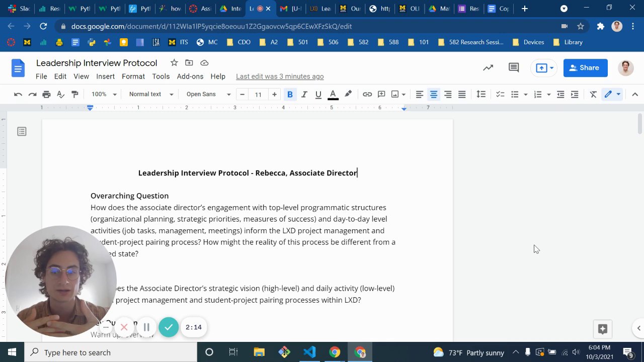
Task: Open the 'Last edit was 3 minutes ago' link
Action: click(280, 76)
